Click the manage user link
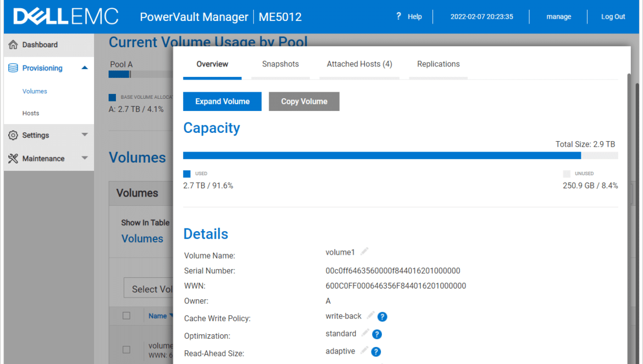Screen dimensions: 643x364 (558, 17)
